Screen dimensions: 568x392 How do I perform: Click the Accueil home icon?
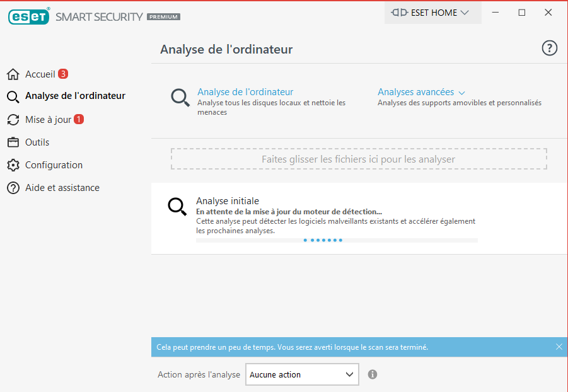coord(13,74)
